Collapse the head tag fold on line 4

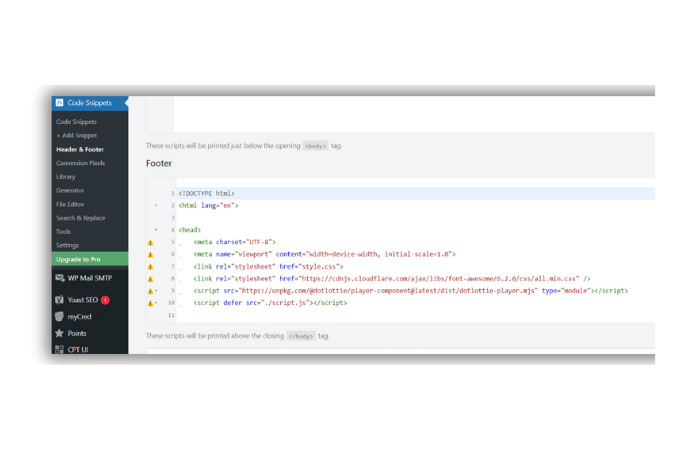(x=156, y=230)
